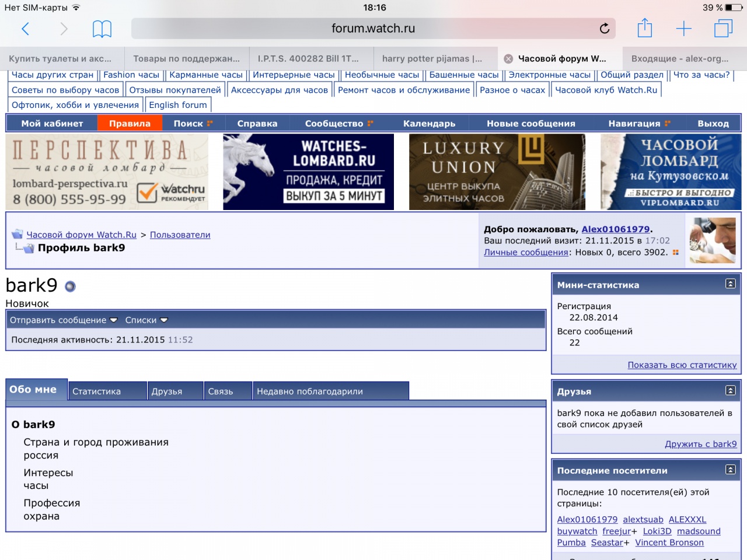747x560 pixels.
Task: Switch to the Статистика profile tab
Action: pos(97,391)
